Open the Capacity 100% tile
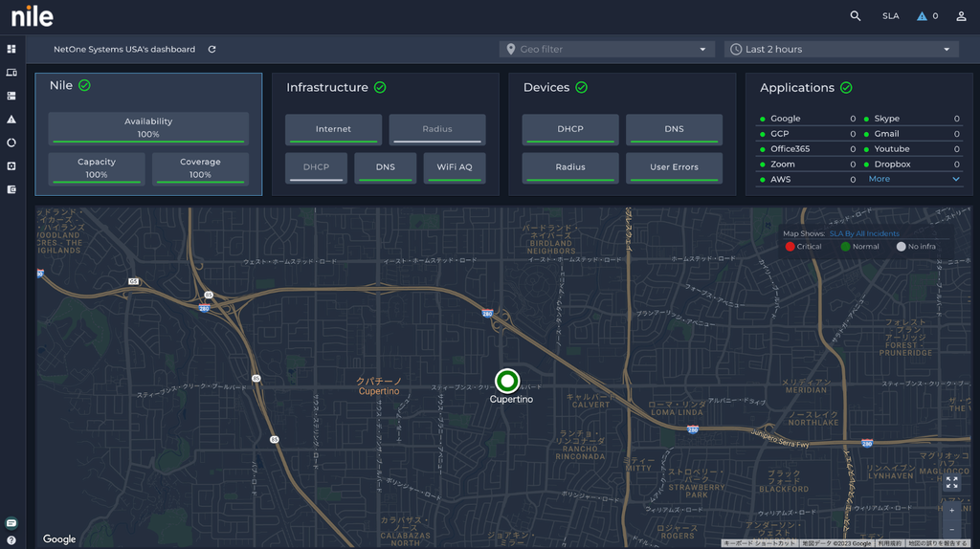The width and height of the screenshot is (980, 549). click(97, 168)
